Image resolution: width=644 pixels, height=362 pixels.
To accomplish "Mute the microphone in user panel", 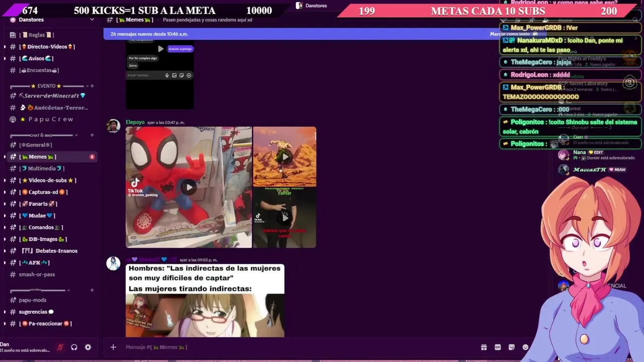I will [60, 347].
